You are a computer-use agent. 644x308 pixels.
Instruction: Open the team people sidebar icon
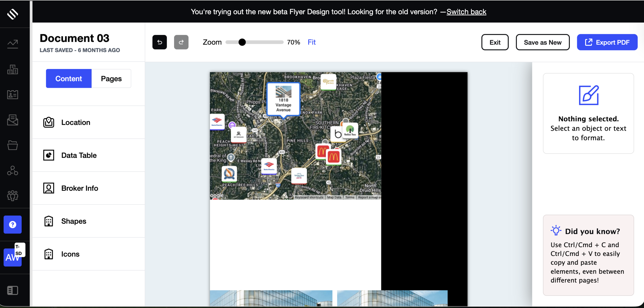coord(13,196)
